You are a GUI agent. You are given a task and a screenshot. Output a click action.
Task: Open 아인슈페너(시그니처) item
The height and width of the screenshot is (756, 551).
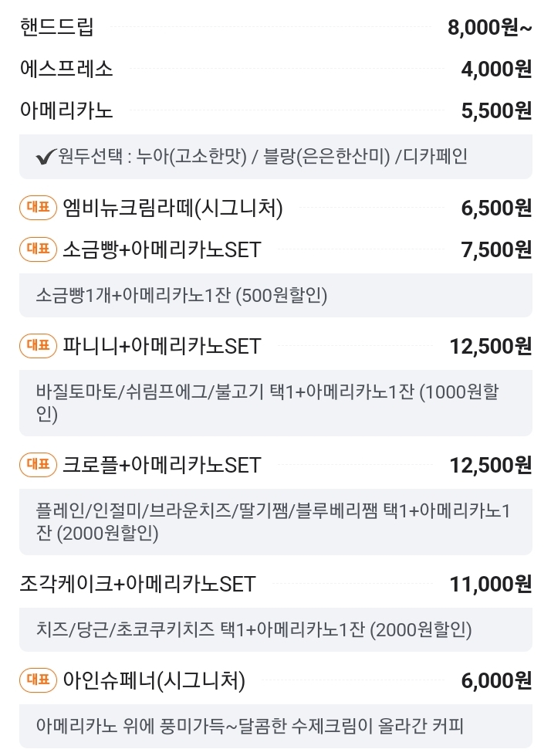275,680
